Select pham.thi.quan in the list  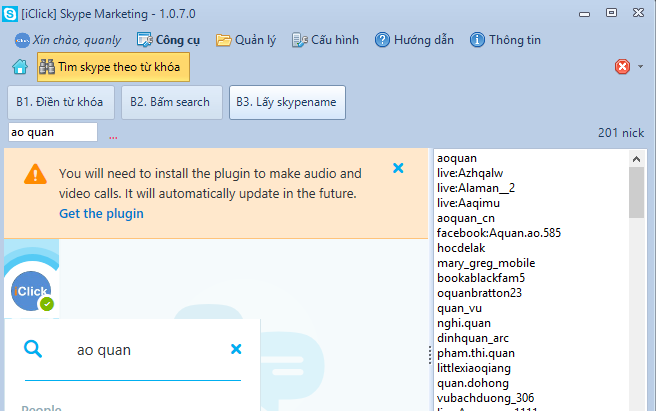coord(476,353)
